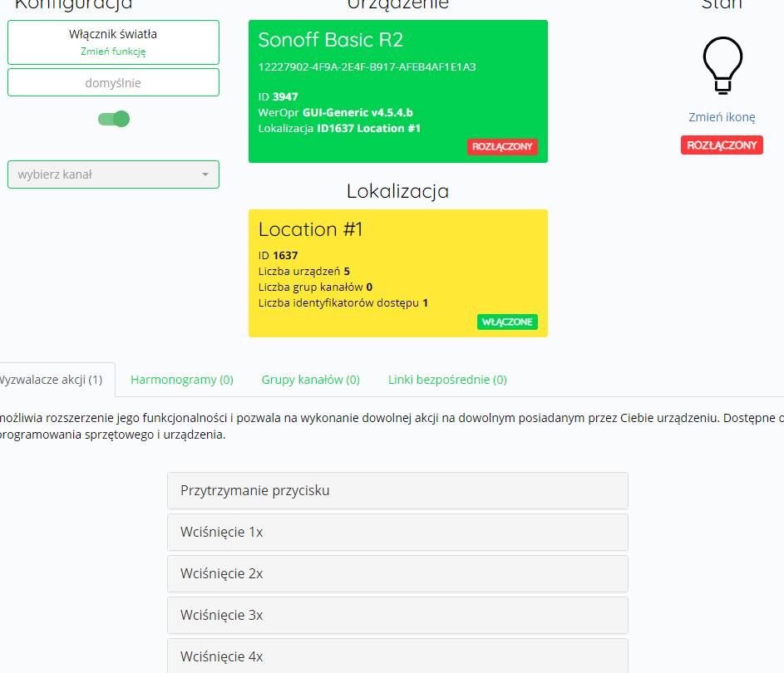The height and width of the screenshot is (673, 784).
Task: Click 'Liczba identyfikatorów dostępu 1' text
Action: [343, 302]
